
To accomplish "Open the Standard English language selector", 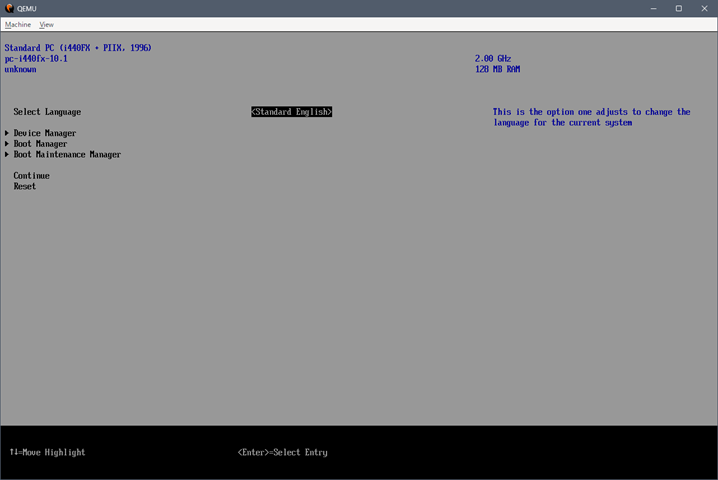I will pyautogui.click(x=291, y=112).
